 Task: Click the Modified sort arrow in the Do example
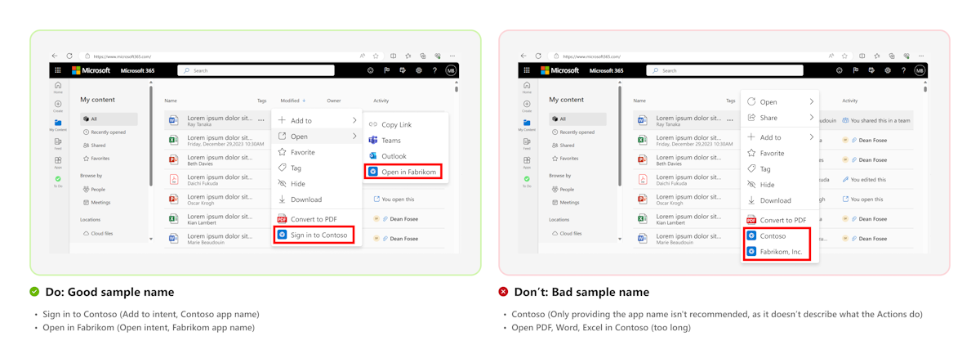pyautogui.click(x=305, y=101)
